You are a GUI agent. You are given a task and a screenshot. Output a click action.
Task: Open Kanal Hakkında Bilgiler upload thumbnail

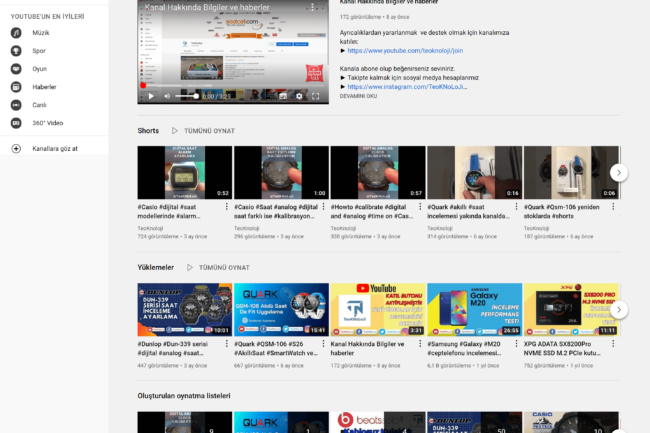point(378,310)
